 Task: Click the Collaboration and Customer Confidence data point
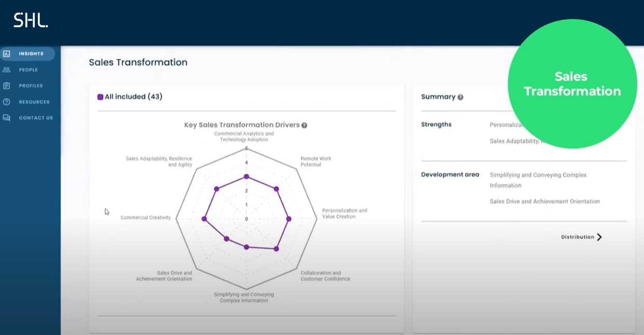276,248
